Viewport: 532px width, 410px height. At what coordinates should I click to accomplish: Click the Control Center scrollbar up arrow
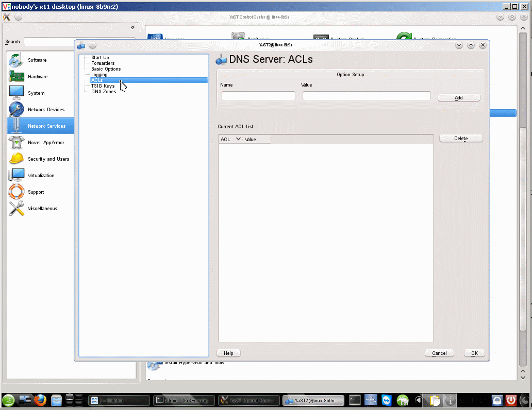(x=523, y=28)
